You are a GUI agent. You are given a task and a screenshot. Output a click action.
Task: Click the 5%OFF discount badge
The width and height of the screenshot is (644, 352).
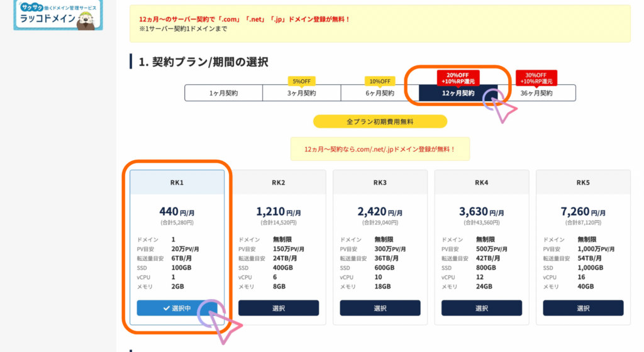click(x=301, y=81)
